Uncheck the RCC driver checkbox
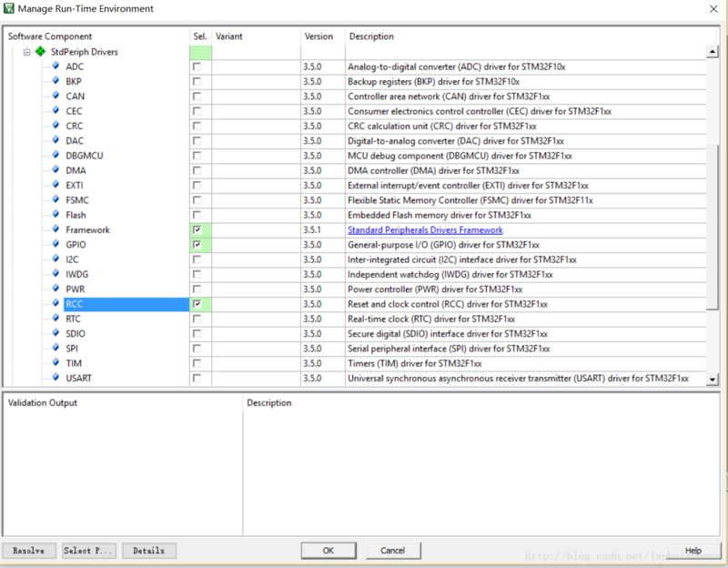The width and height of the screenshot is (728, 568). [197, 304]
